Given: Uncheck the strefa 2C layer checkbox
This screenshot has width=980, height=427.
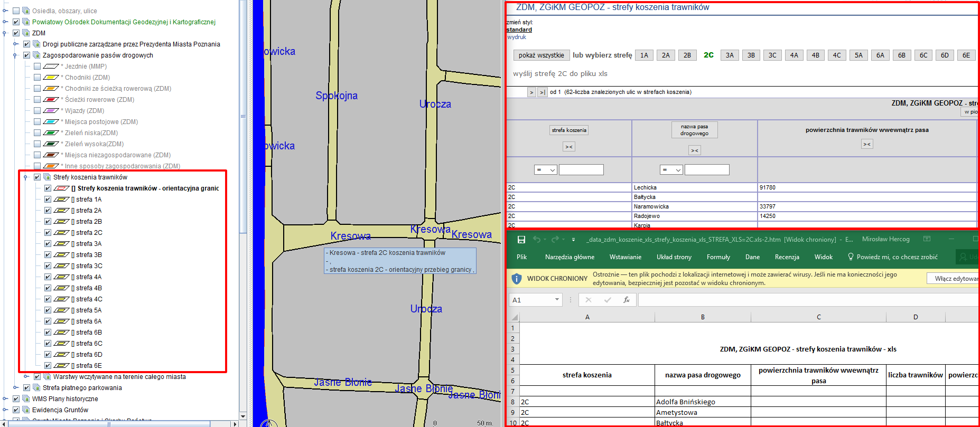Looking at the screenshot, I should coord(48,233).
